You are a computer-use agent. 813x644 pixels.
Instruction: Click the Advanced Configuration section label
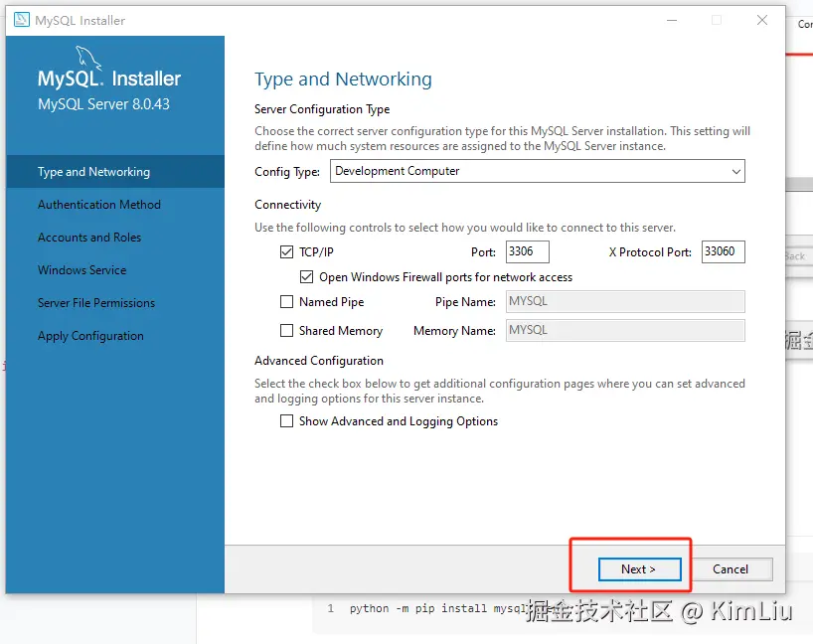[x=319, y=361]
